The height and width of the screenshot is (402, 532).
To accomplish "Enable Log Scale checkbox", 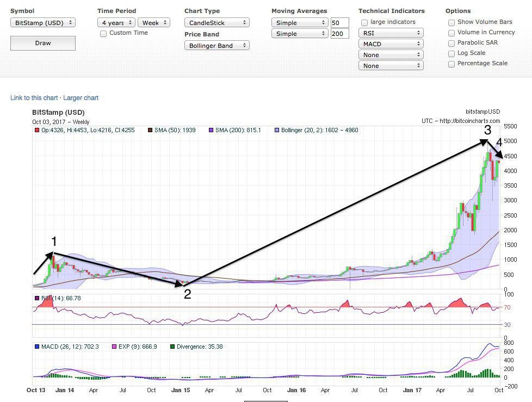I will tap(451, 54).
